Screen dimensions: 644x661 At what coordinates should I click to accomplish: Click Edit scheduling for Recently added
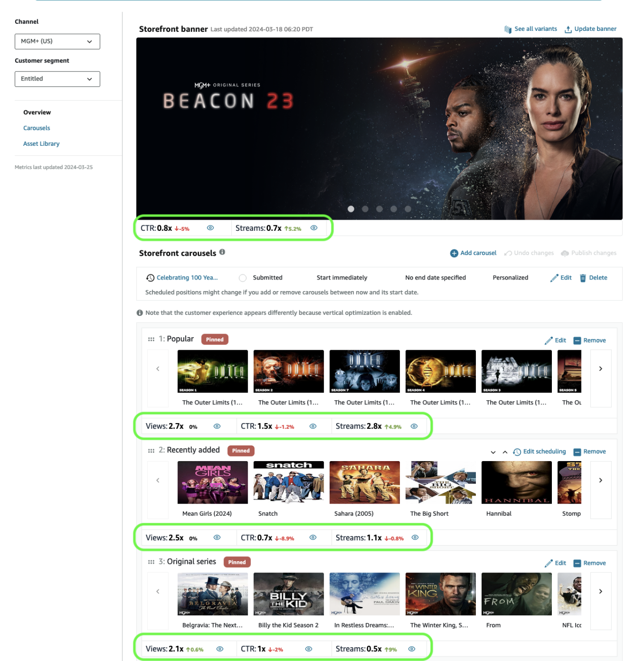tap(539, 452)
